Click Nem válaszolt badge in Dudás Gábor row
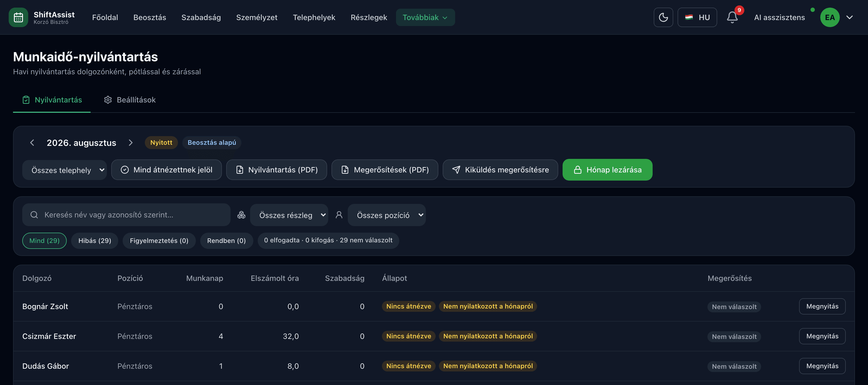The height and width of the screenshot is (385, 868). 734,367
